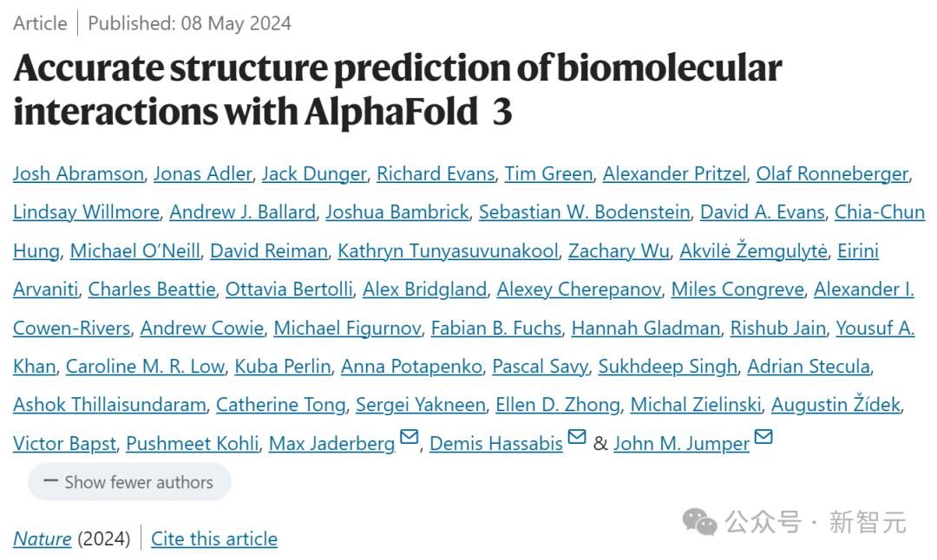Image resolution: width=937 pixels, height=560 pixels.
Task: Open the Cite this article link
Action: pyautogui.click(x=213, y=538)
